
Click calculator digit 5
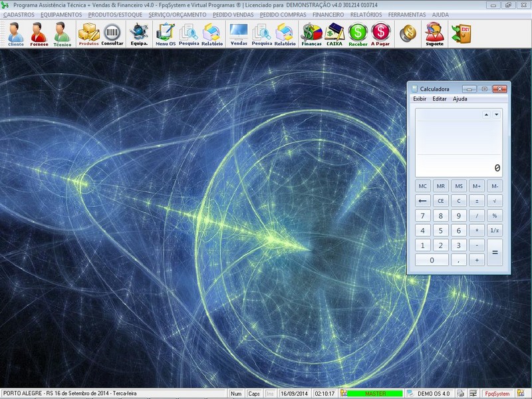tap(441, 231)
